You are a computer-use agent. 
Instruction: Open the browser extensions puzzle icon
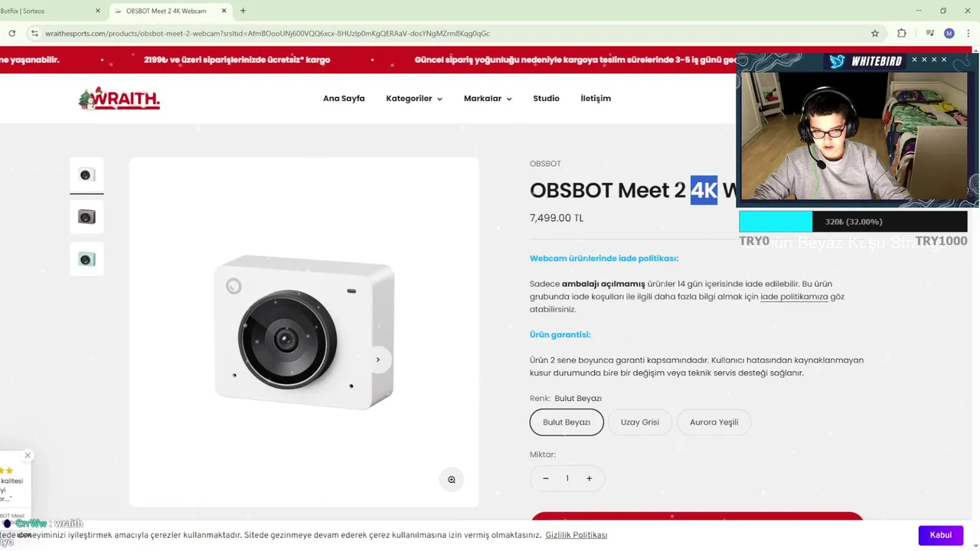[x=902, y=34]
